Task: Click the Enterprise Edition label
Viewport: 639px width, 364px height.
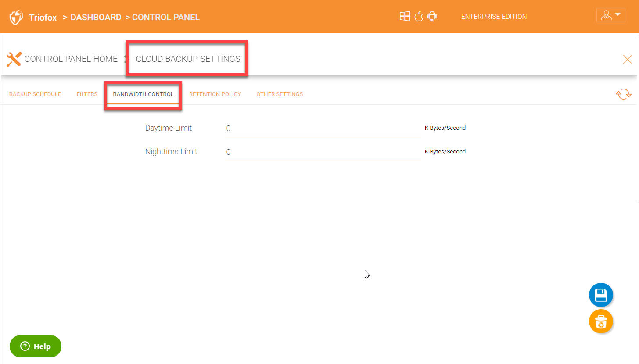Action: pyautogui.click(x=494, y=17)
